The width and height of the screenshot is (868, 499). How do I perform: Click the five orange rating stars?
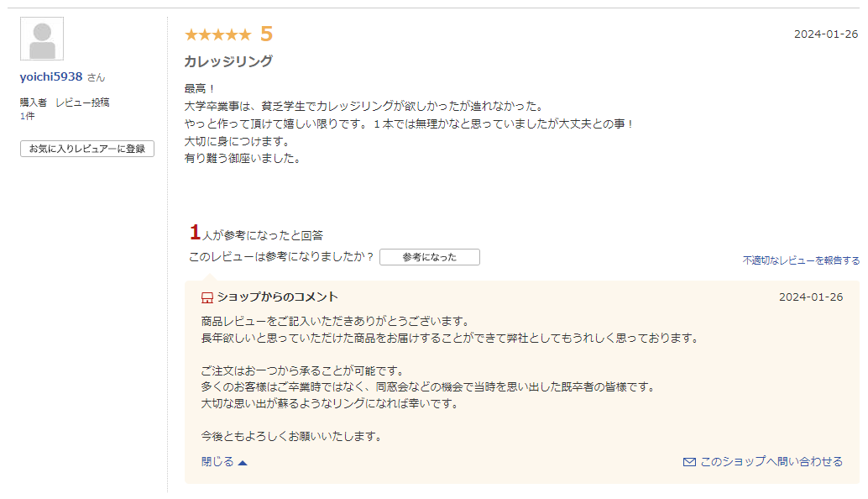click(217, 34)
